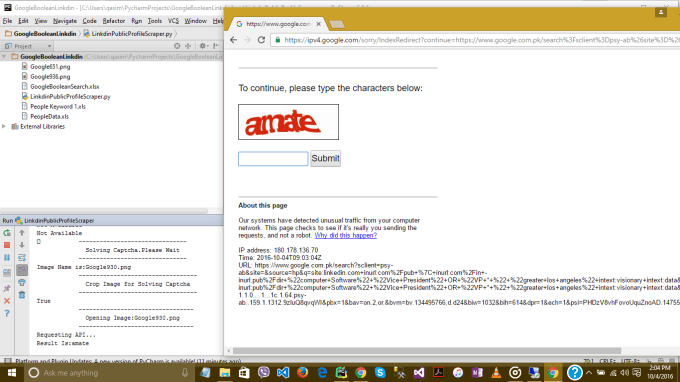
Task: Open the View menu
Action: (41, 21)
